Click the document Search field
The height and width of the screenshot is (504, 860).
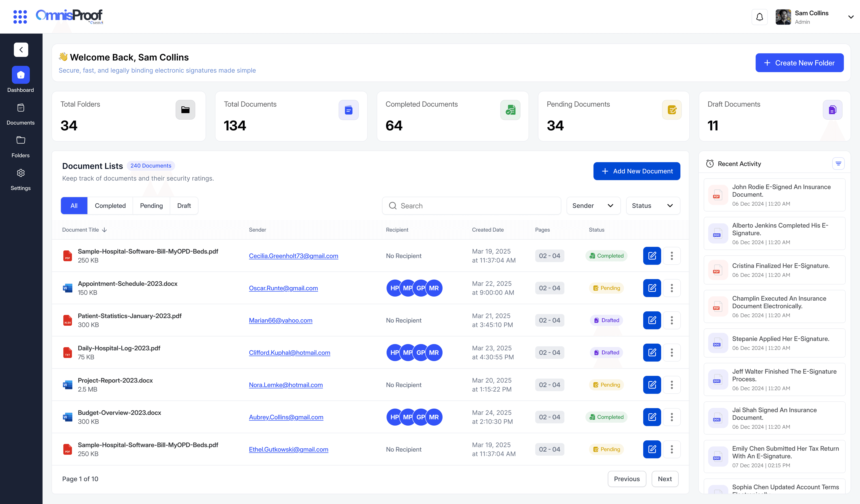471,206
